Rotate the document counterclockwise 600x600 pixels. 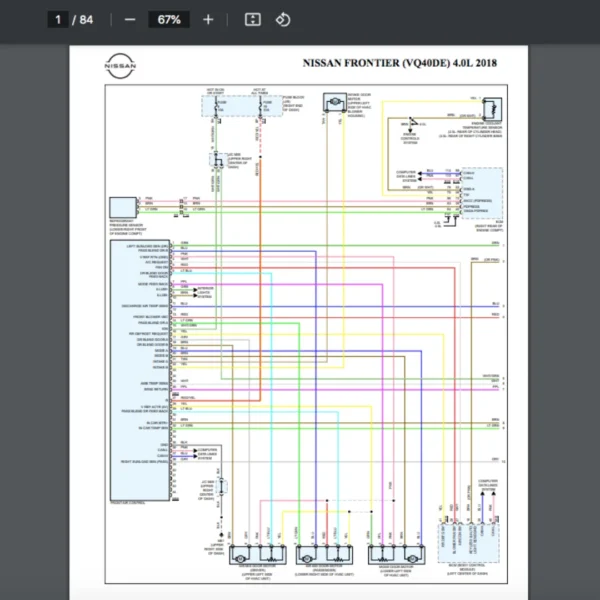(283, 20)
